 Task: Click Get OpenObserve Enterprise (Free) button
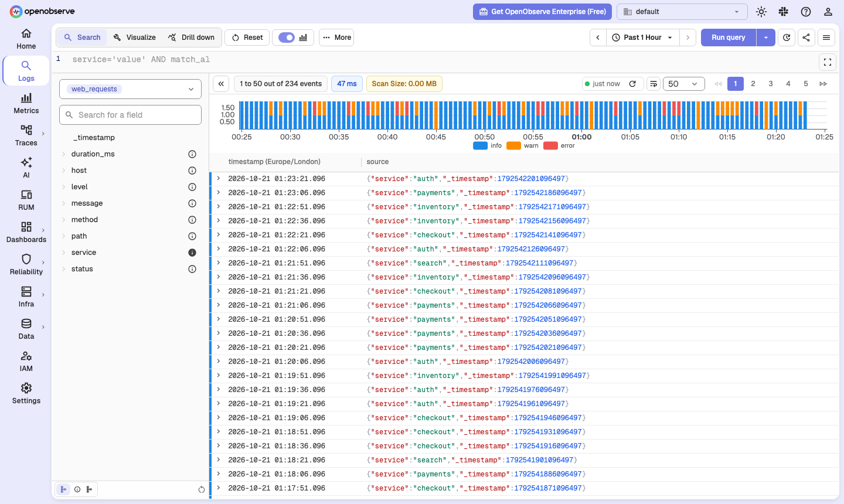tap(543, 12)
